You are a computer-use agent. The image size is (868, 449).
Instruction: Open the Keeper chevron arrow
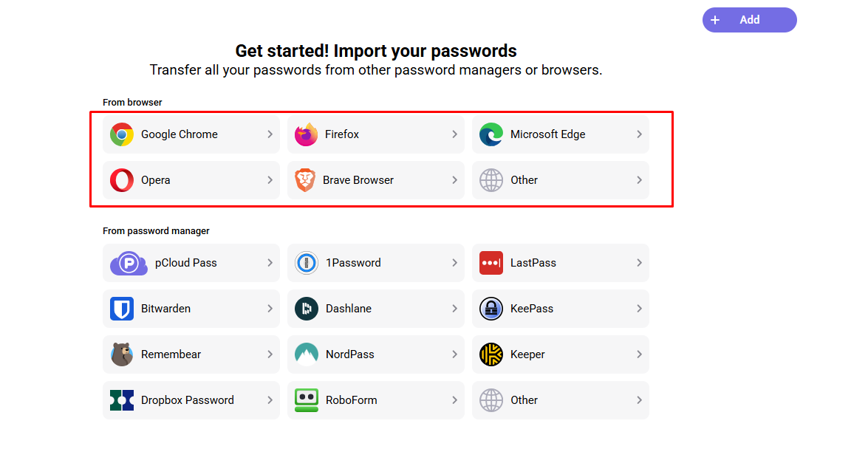click(x=639, y=354)
